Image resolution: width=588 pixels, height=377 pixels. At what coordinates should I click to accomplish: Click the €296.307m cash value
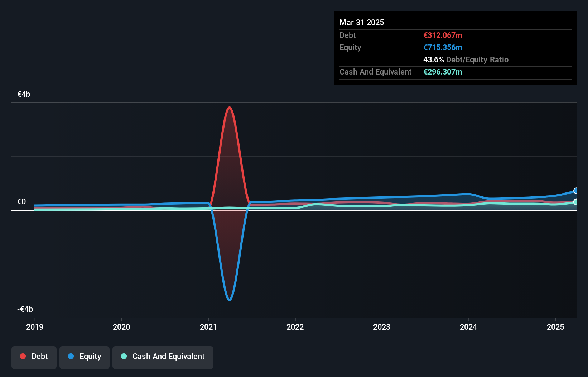click(x=443, y=72)
